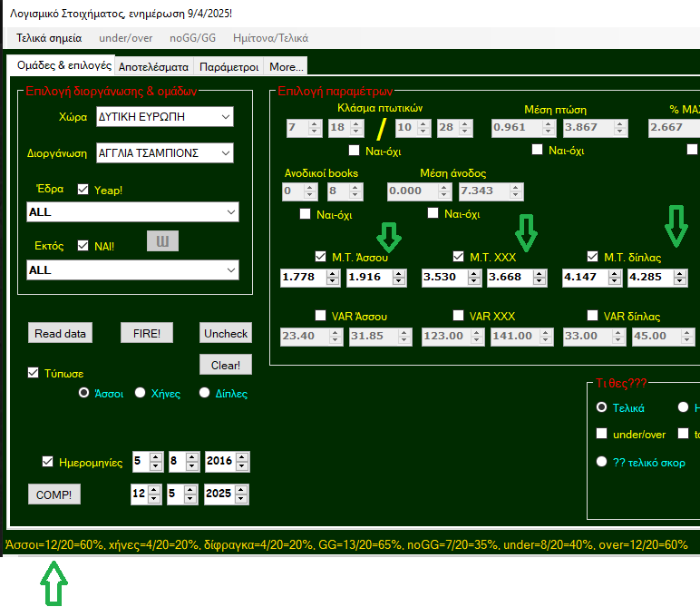The image size is (700, 607).
Task: Enable the VAR Άσσου checkbox
Action: 320,316
